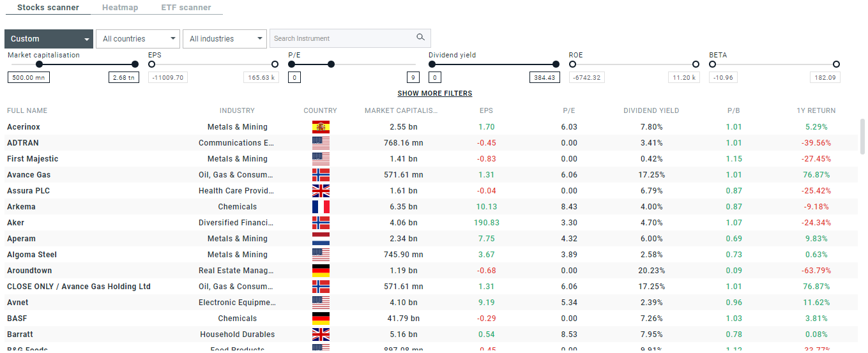Click Aker EPS value 190.83
Image resolution: width=868 pixels, height=353 pixels.
487,223
